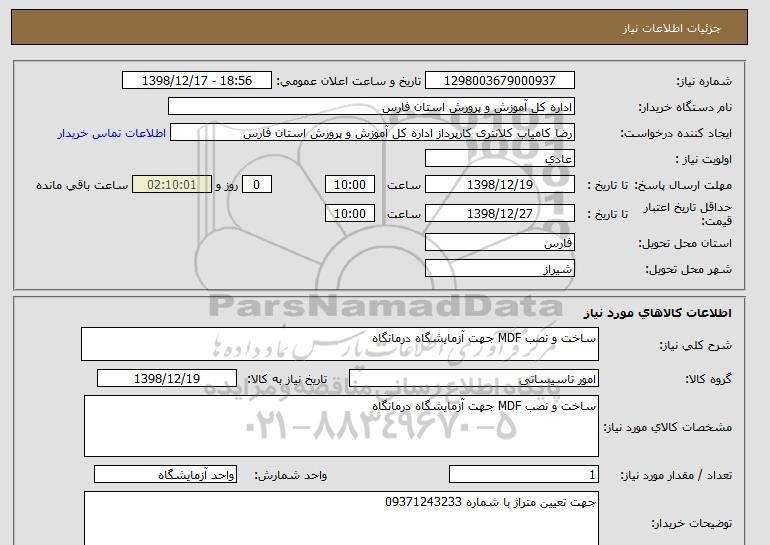Click the delivery city field showing شیراز
Image resolution: width=770 pixels, height=545 pixels.
pyautogui.click(x=499, y=269)
